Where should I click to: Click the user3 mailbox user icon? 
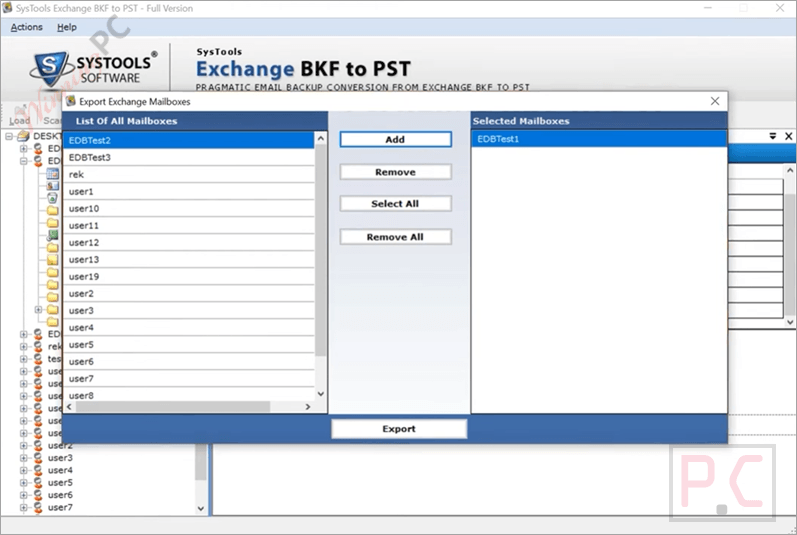[x=38, y=458]
